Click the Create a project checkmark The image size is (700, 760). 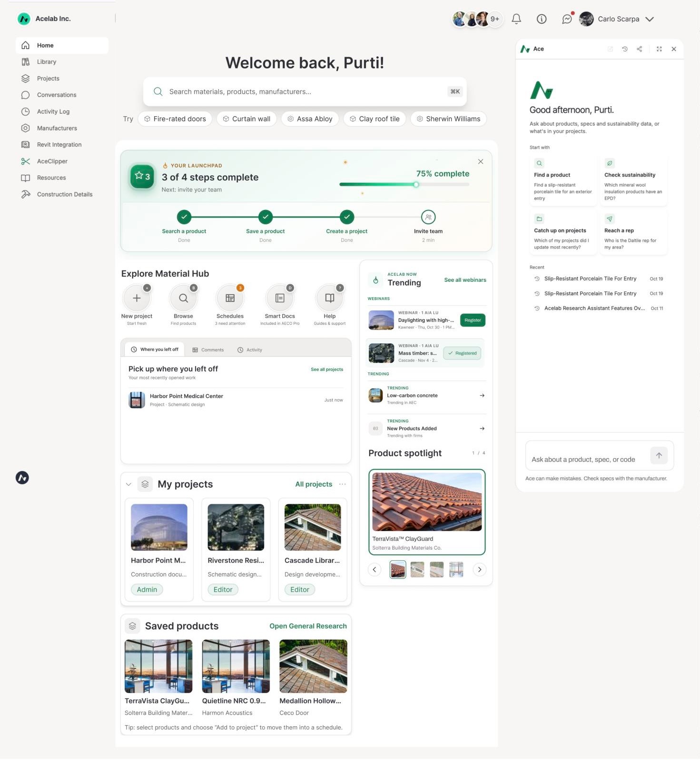click(x=347, y=217)
